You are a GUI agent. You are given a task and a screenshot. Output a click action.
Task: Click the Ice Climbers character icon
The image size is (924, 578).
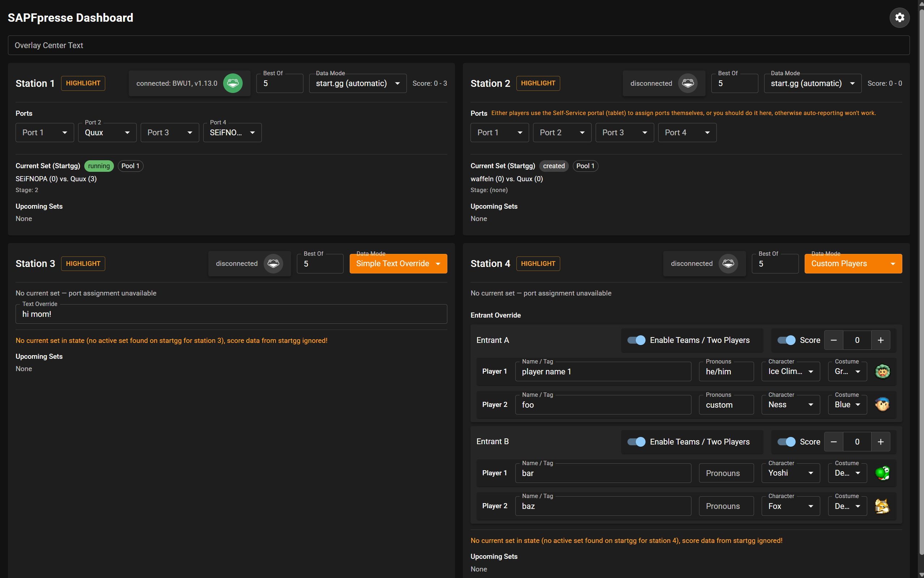tap(882, 371)
